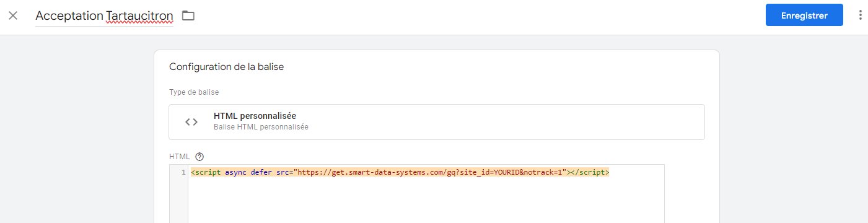Click the Configuration de la balise heading
Image resolution: width=868 pixels, height=223 pixels.
[226, 67]
